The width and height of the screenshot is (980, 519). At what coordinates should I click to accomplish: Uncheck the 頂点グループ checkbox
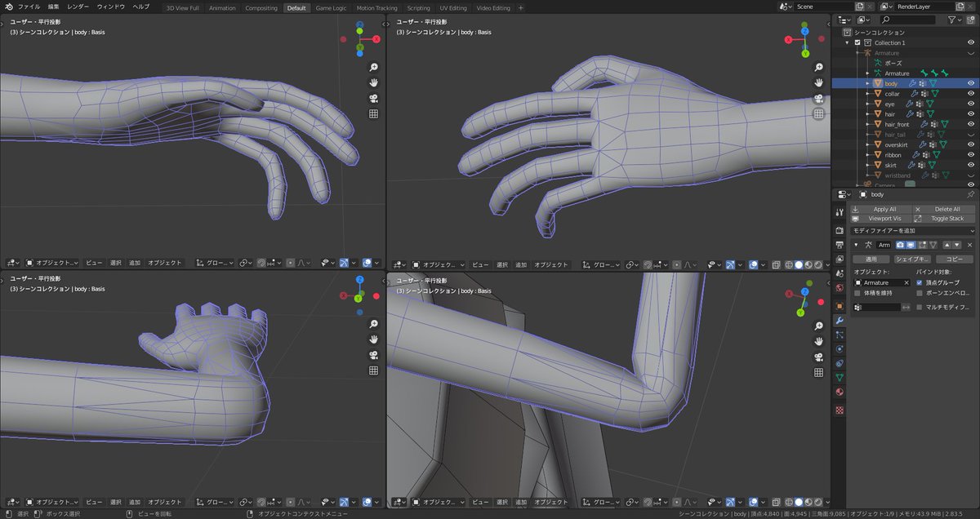click(920, 282)
